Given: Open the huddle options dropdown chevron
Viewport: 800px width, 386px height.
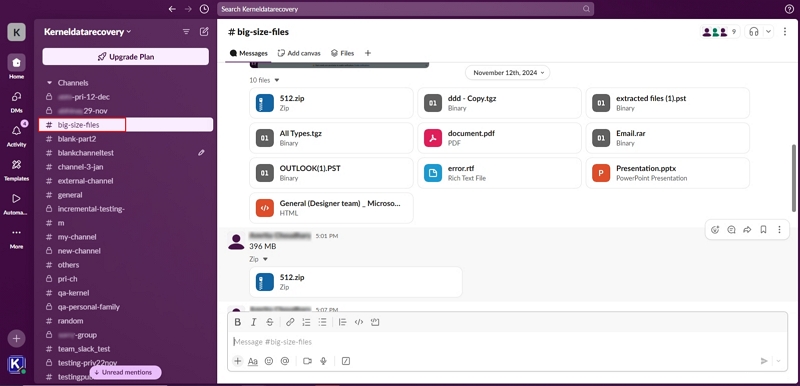Looking at the screenshot, I should tap(768, 32).
